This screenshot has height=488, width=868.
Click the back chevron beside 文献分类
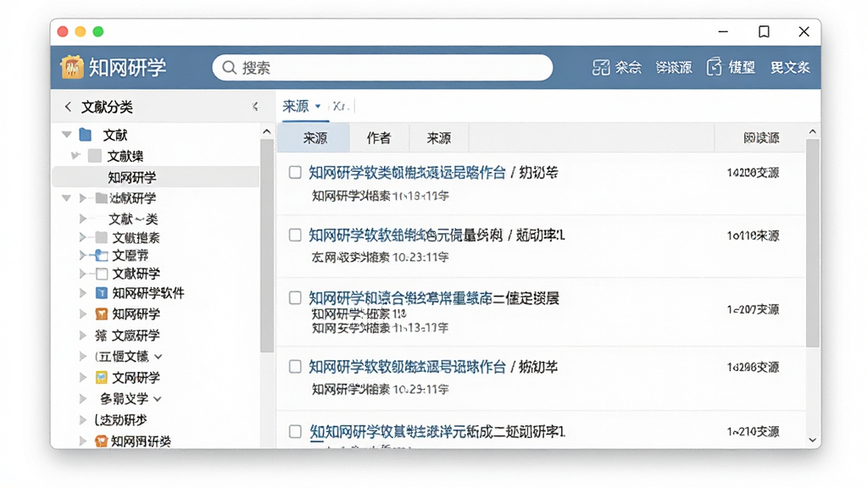pos(68,107)
